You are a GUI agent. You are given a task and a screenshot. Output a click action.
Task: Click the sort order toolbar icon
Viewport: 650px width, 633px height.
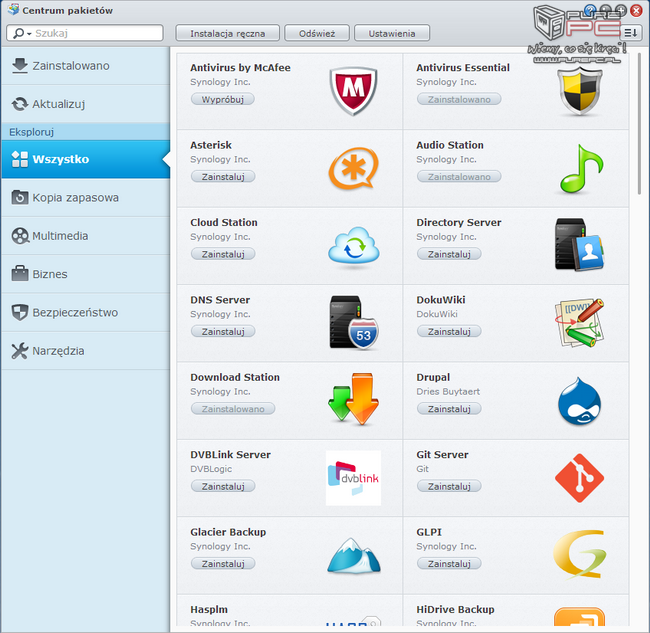631,33
